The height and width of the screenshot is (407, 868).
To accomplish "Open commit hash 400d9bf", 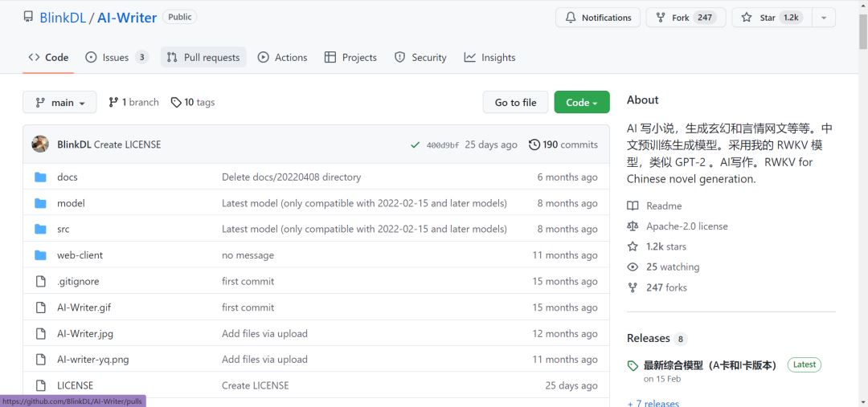I will [442, 144].
